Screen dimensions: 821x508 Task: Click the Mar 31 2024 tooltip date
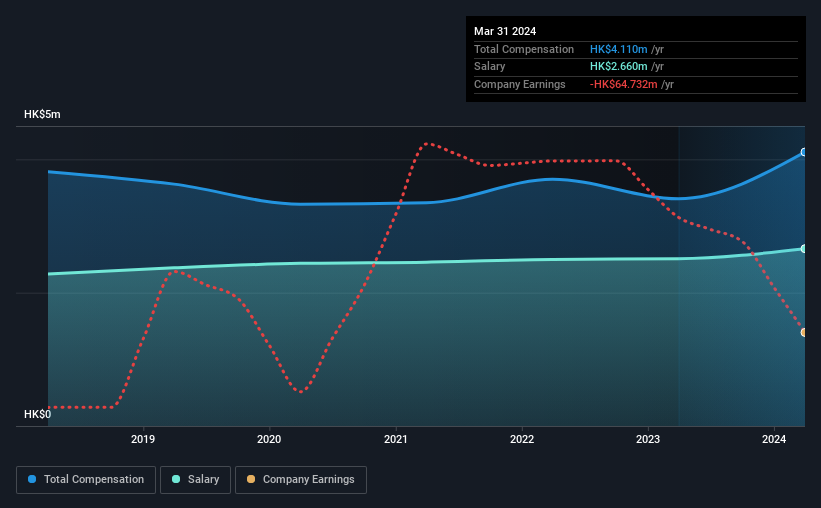505,31
